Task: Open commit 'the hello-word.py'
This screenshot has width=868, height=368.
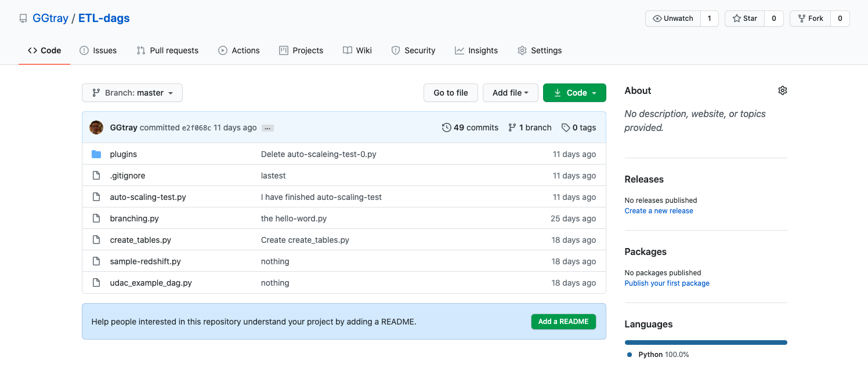Action: (x=294, y=218)
